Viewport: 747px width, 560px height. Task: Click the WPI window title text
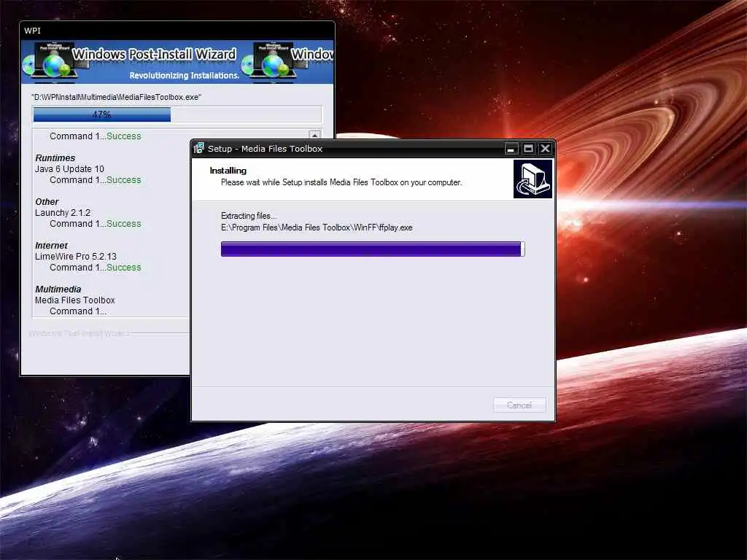pos(32,31)
